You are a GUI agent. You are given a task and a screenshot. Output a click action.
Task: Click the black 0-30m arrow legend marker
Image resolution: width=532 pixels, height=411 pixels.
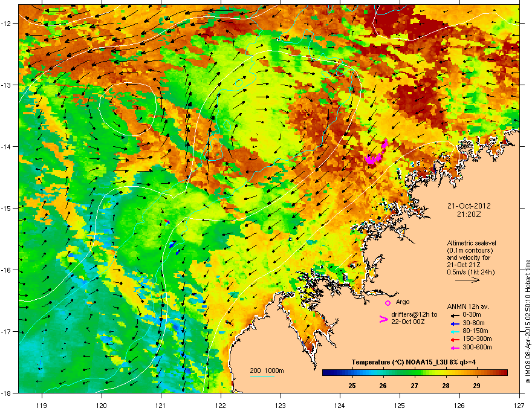(455, 315)
